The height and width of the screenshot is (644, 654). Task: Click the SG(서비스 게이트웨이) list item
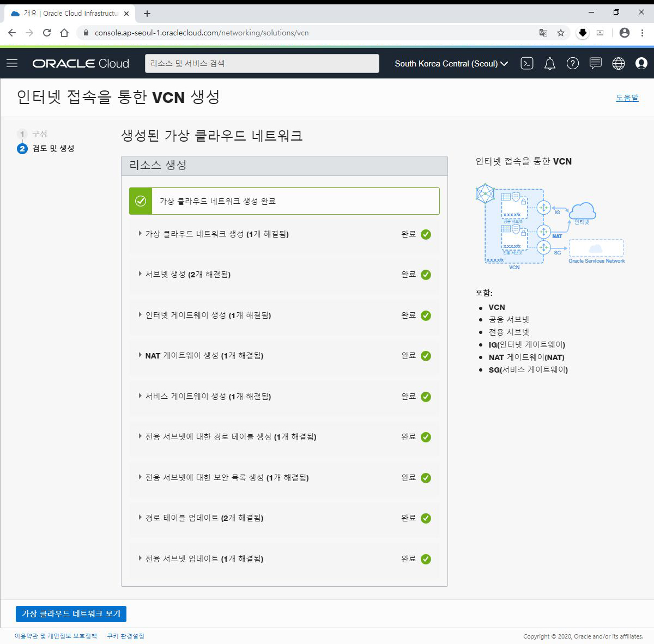pos(528,369)
